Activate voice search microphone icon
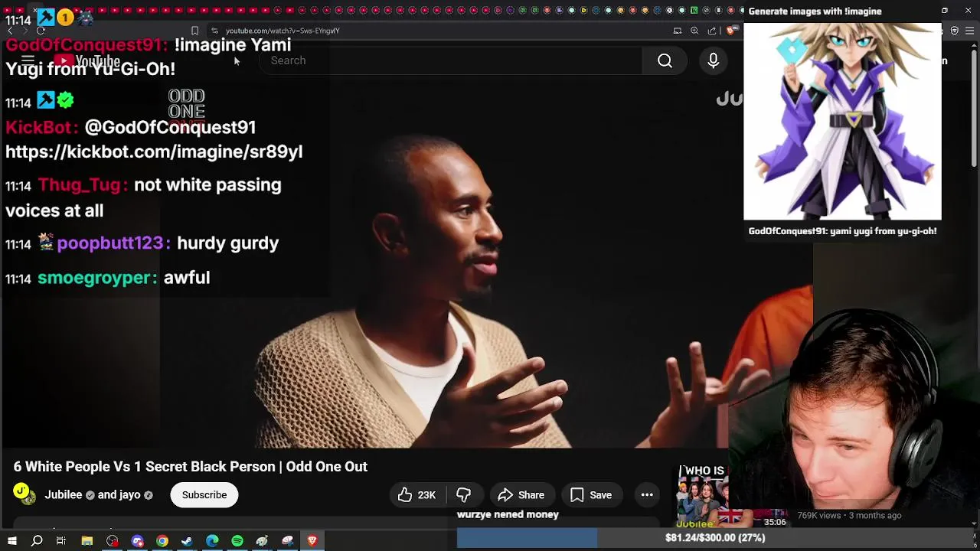The image size is (980, 551). click(x=713, y=60)
